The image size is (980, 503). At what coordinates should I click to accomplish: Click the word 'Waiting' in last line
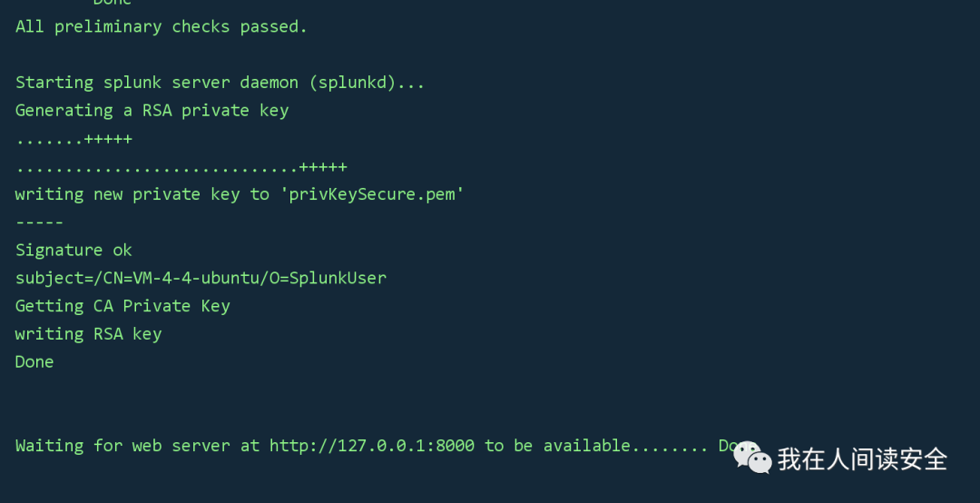(x=49, y=446)
